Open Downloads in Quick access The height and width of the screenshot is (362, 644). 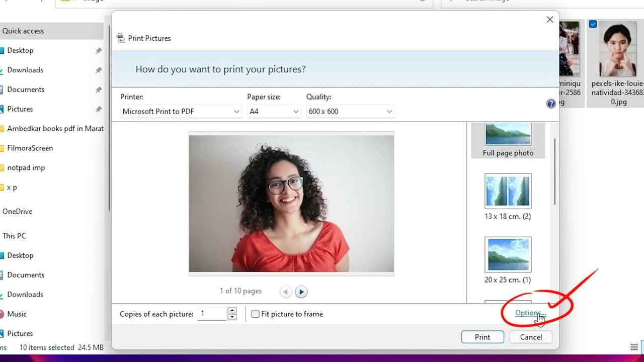[25, 70]
